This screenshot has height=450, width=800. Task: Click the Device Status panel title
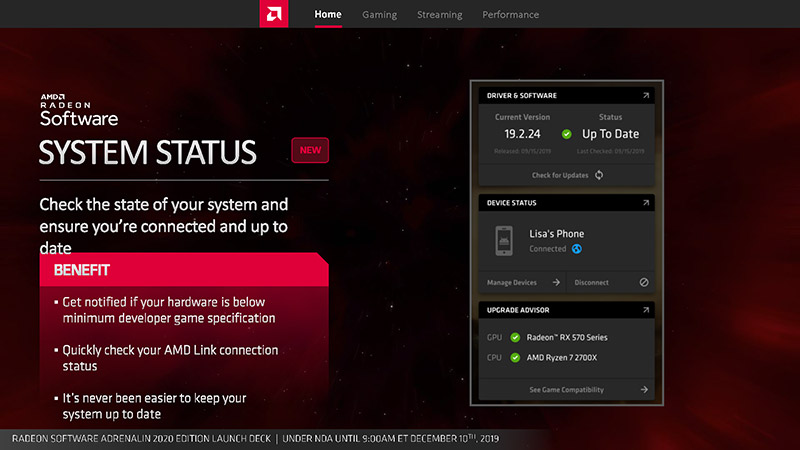point(511,203)
